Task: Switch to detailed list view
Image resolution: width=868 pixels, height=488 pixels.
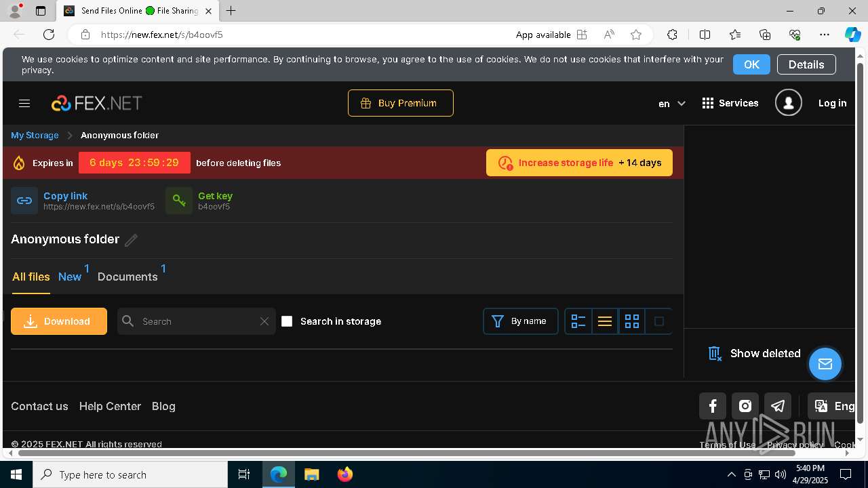Action: 578,321
